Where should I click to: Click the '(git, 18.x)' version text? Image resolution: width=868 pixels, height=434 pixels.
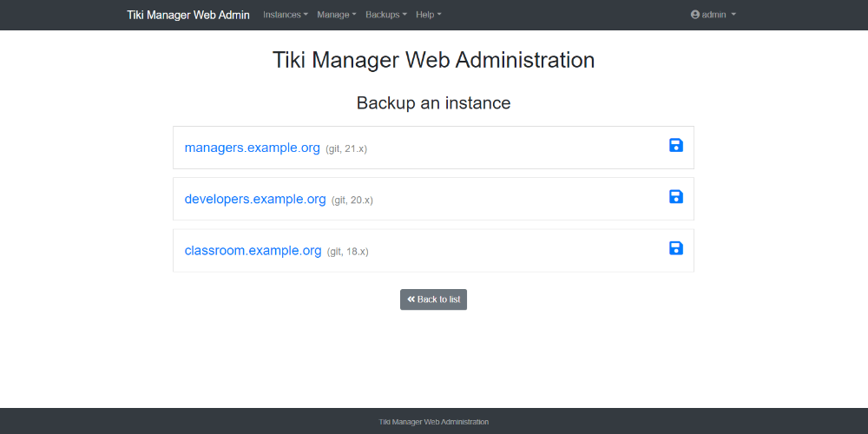[x=348, y=252]
